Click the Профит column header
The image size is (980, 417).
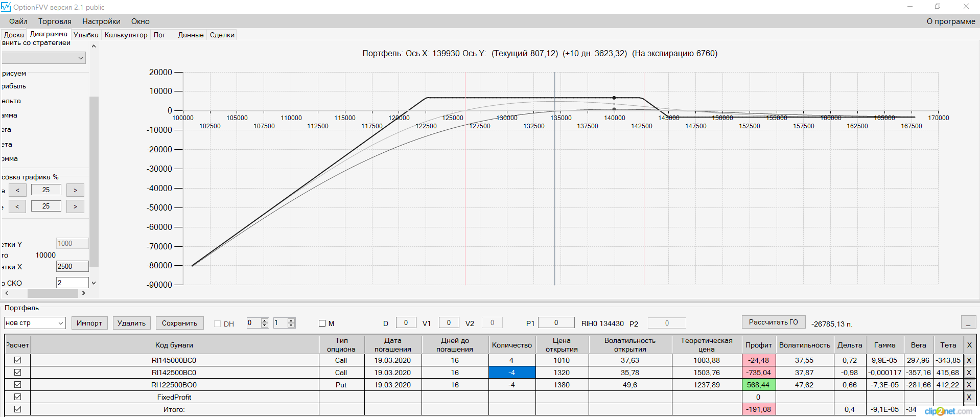coord(759,345)
